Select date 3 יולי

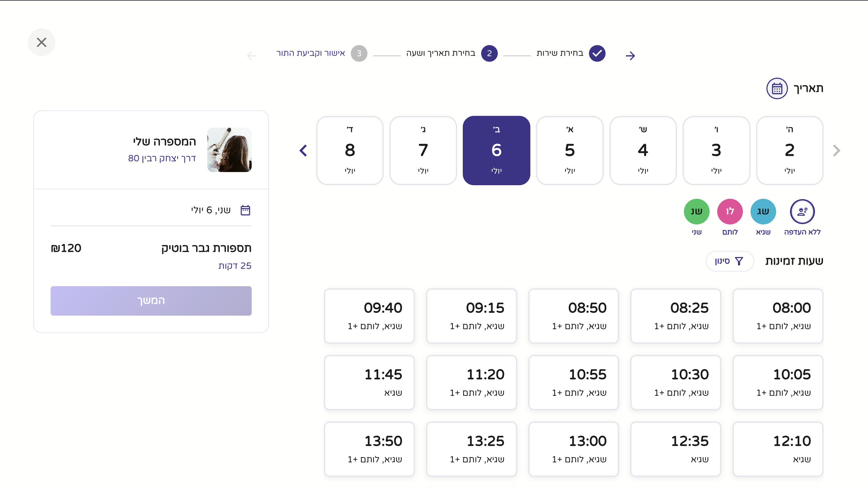pyautogui.click(x=716, y=151)
